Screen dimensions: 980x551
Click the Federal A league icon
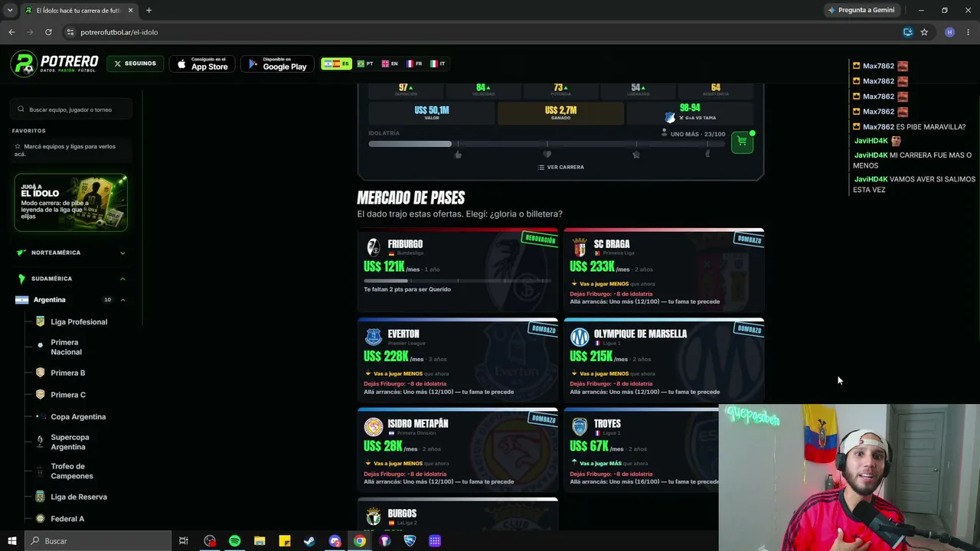pyautogui.click(x=40, y=519)
